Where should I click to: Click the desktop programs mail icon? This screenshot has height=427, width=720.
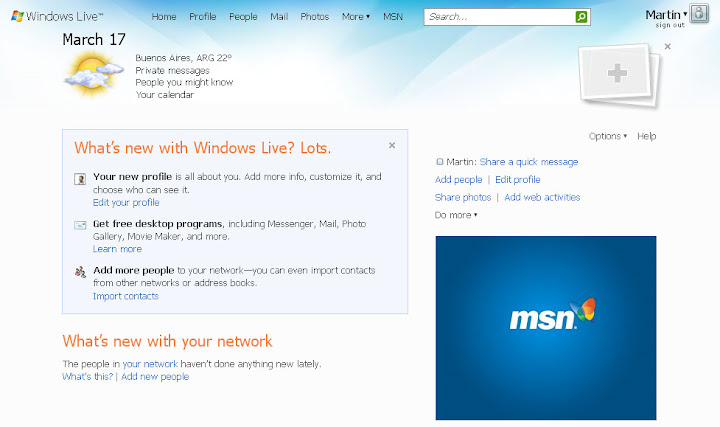click(x=80, y=225)
